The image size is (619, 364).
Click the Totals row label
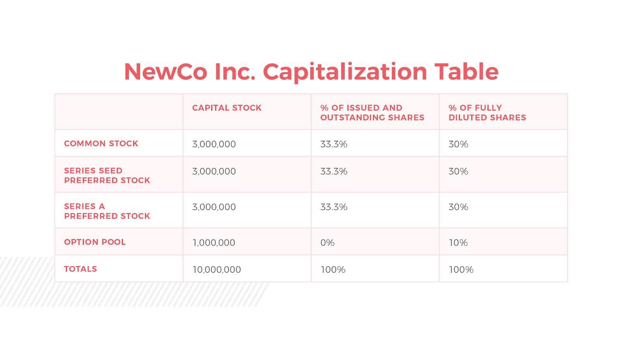(x=80, y=269)
